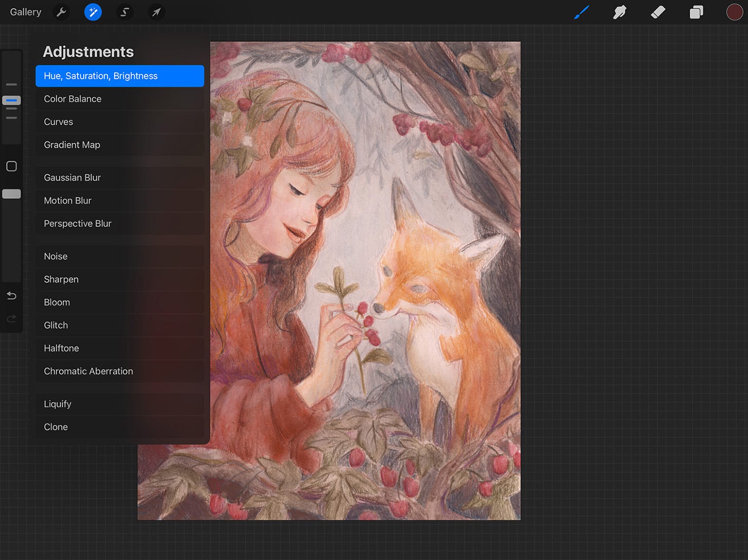748x560 pixels.
Task: Open the Selections tool
Action: coord(124,12)
